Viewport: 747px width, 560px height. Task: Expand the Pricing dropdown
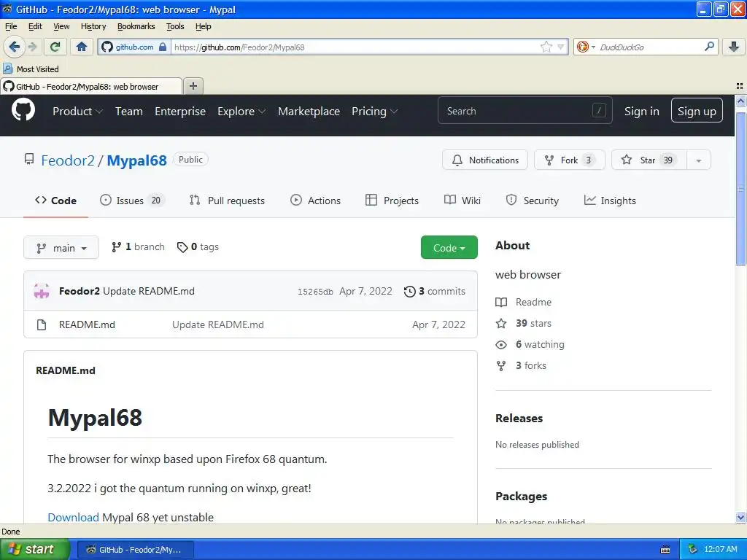(374, 111)
